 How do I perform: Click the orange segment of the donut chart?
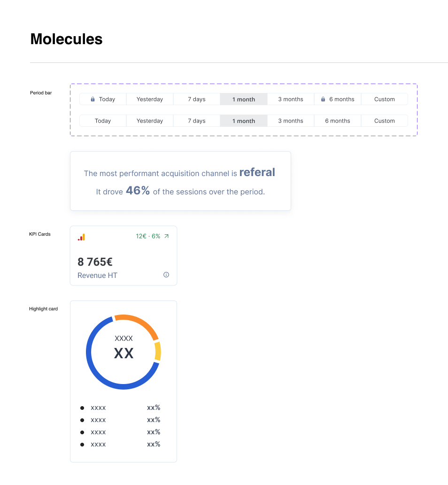(139, 322)
